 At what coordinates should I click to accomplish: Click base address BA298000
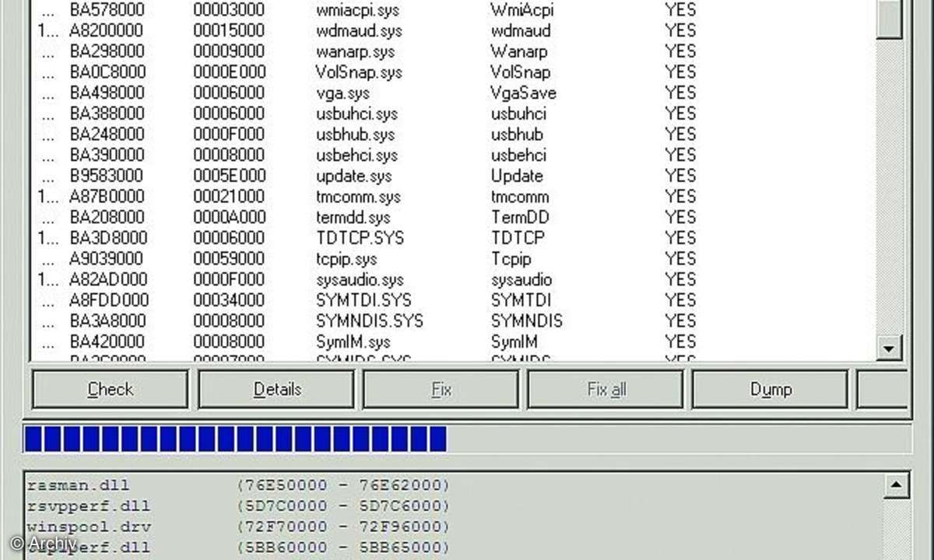click(x=107, y=52)
